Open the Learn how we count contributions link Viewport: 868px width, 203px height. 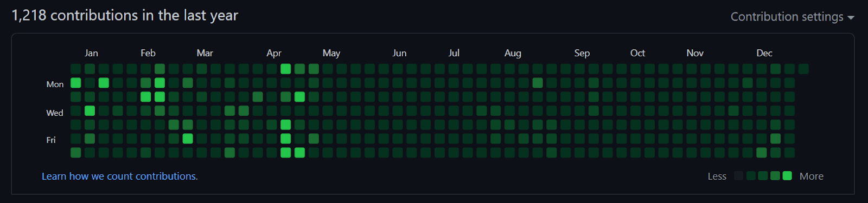[x=120, y=176]
